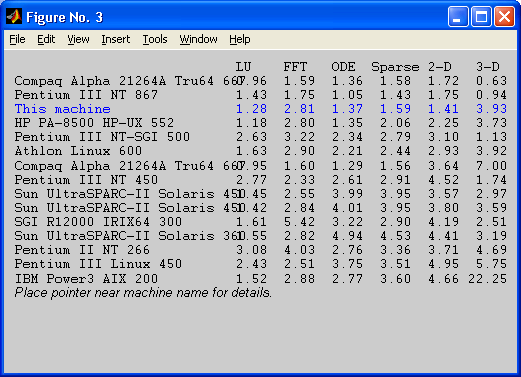Click the MATLAB icon in title bar
Image resolution: width=521 pixels, height=377 pixels.
coord(14,17)
